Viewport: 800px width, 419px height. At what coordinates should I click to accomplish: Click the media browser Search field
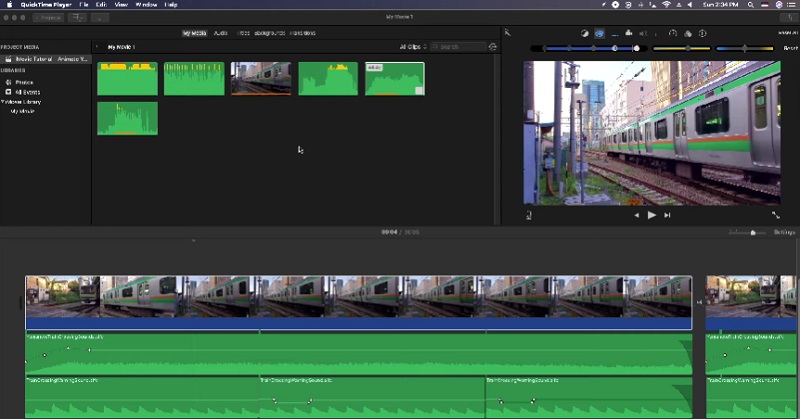458,47
